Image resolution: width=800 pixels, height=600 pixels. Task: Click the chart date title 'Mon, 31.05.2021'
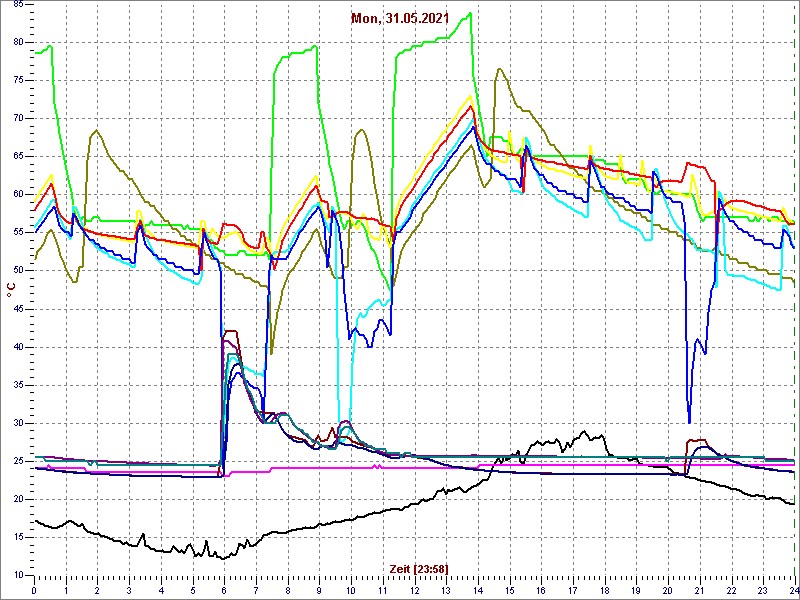click(x=399, y=18)
